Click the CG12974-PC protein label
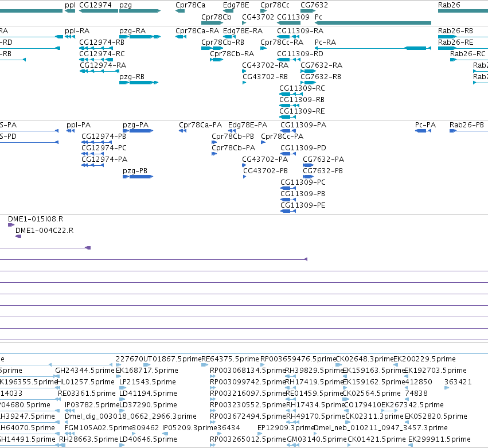Viewport: 488px width, 448px height. click(104, 148)
